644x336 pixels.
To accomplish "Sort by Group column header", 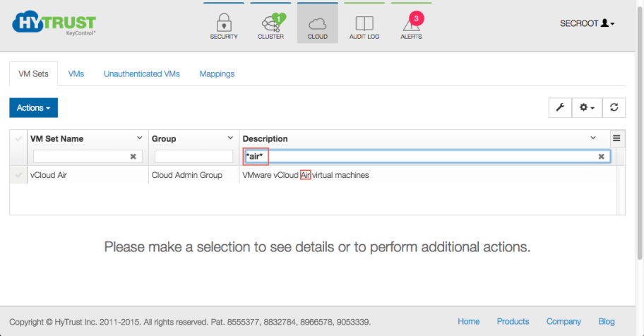I will 164,139.
